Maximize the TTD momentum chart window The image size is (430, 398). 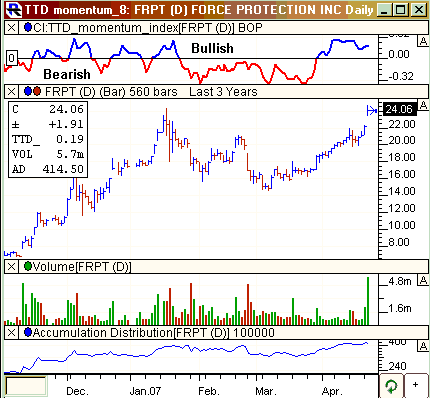[x=401, y=10]
